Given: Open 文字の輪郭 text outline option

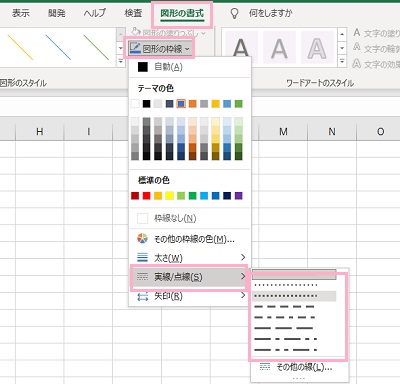Looking at the screenshot, I should 377,49.
